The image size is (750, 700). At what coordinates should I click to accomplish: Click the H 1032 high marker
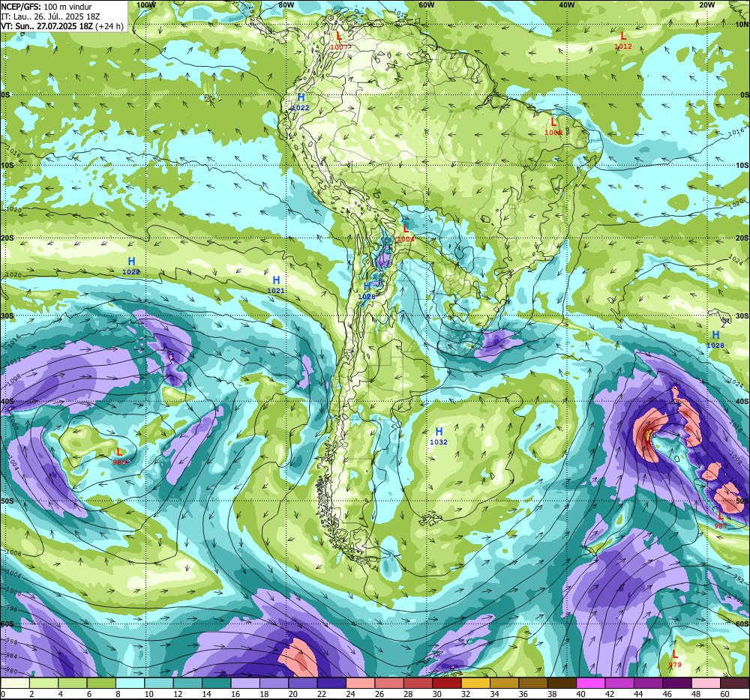439,436
